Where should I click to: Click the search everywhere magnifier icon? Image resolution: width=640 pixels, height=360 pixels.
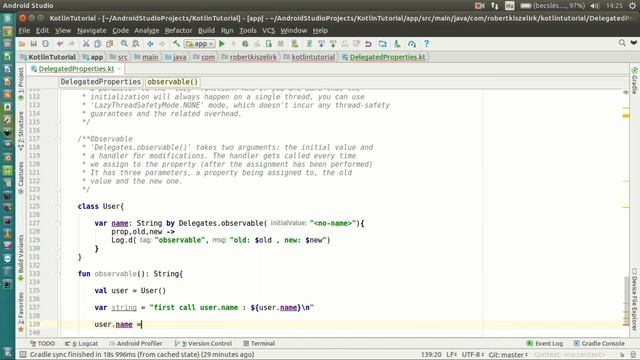coord(622,43)
